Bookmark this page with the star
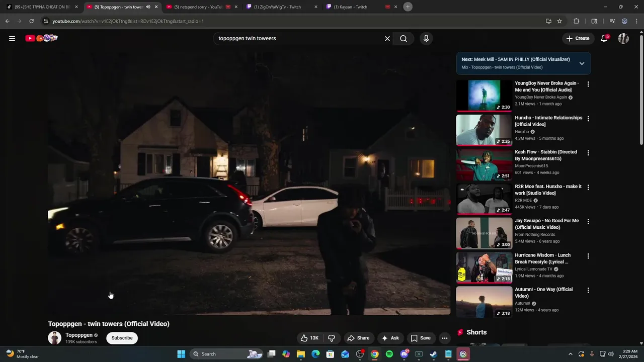The width and height of the screenshot is (644, 362). click(559, 21)
